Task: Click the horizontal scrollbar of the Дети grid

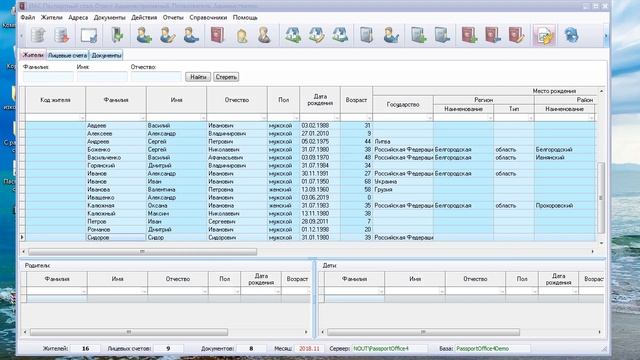Action: click(x=423, y=332)
